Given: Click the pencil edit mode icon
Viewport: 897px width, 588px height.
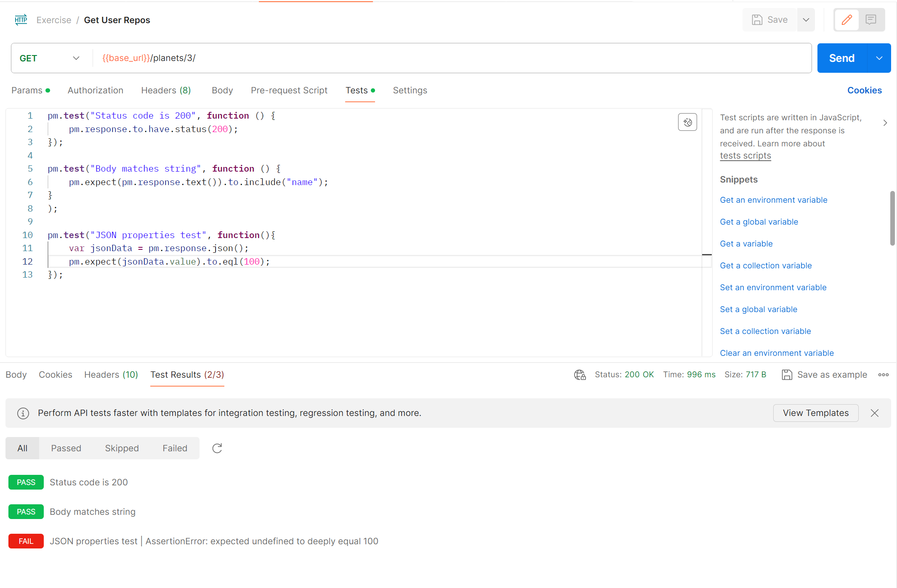Looking at the screenshot, I should (x=846, y=20).
